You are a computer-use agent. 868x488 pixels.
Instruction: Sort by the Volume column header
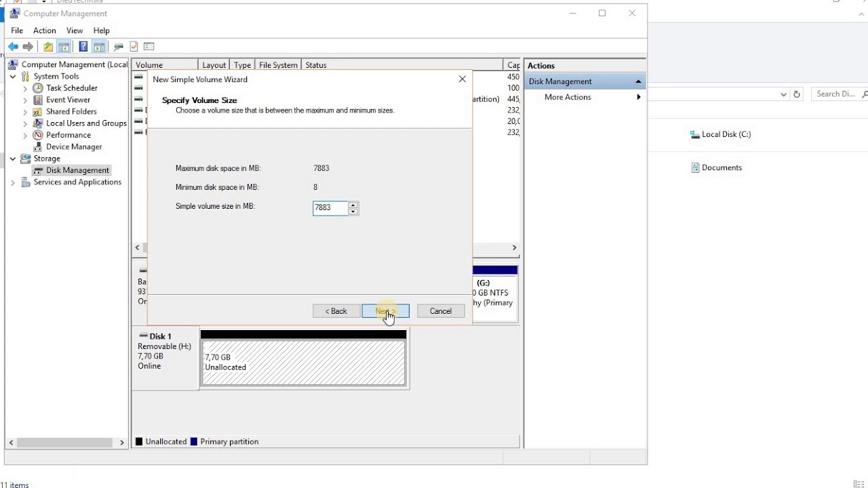pos(165,65)
